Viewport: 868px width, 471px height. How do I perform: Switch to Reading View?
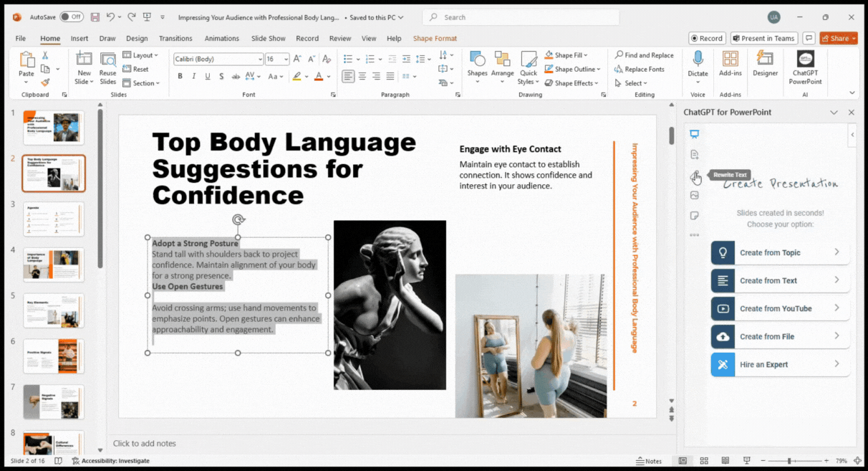coord(725,461)
